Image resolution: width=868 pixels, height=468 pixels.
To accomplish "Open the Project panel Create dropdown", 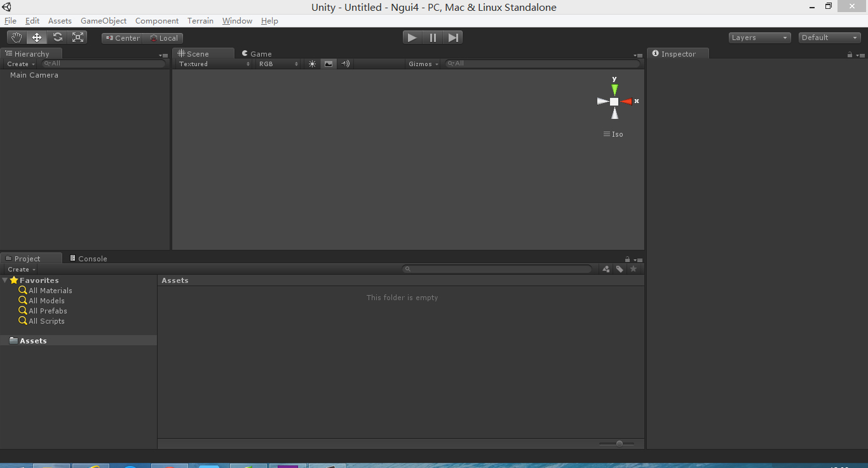I will [x=22, y=269].
